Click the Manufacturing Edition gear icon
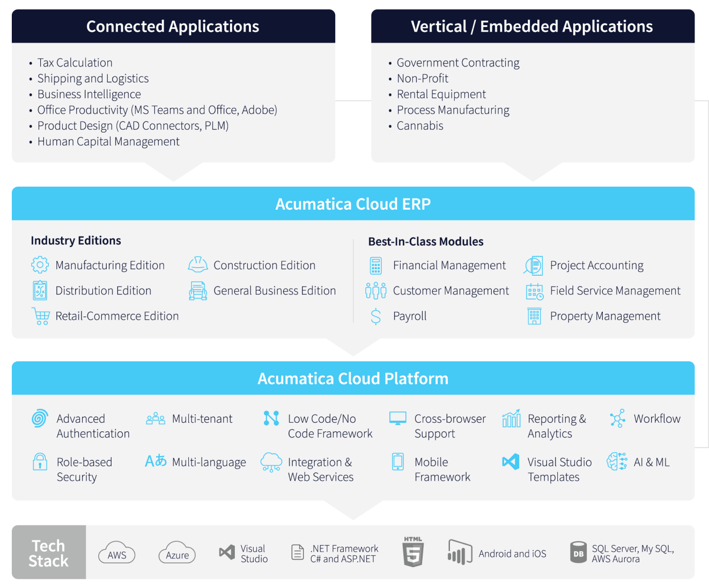Viewport: 709px width, 588px height. pyautogui.click(x=40, y=265)
